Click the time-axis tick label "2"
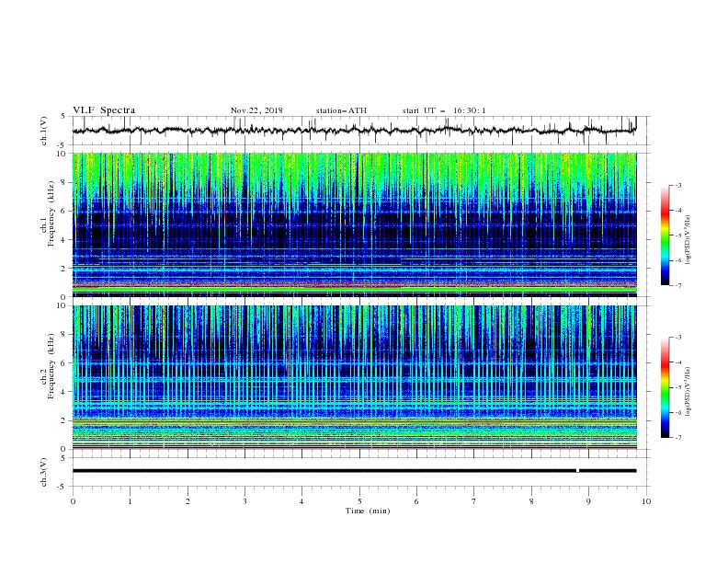The width and height of the screenshot is (728, 563). (188, 501)
